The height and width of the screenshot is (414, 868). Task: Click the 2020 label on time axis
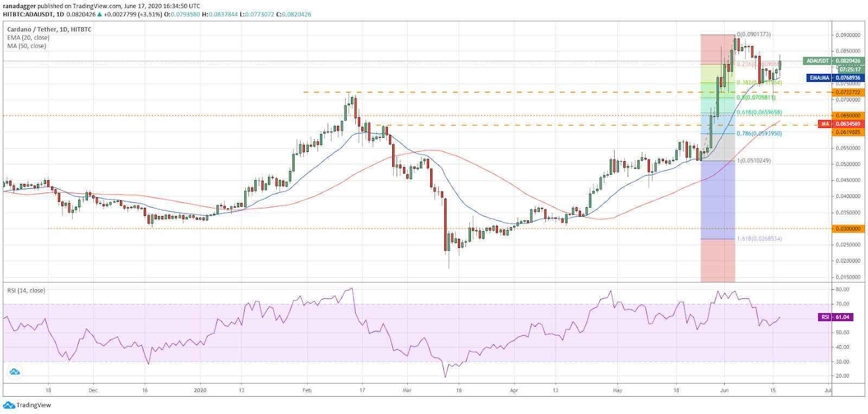[x=200, y=390]
